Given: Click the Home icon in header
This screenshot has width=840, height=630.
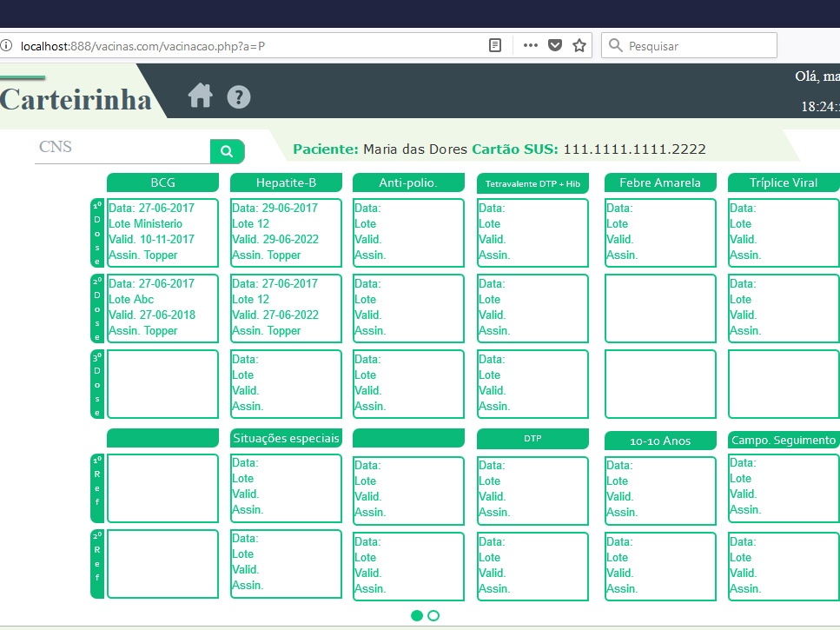Looking at the screenshot, I should (x=201, y=96).
